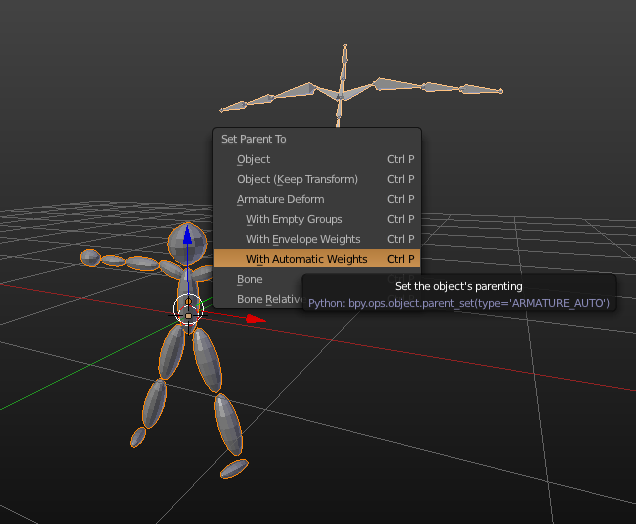Click the manipulator center circle

[x=188, y=310]
